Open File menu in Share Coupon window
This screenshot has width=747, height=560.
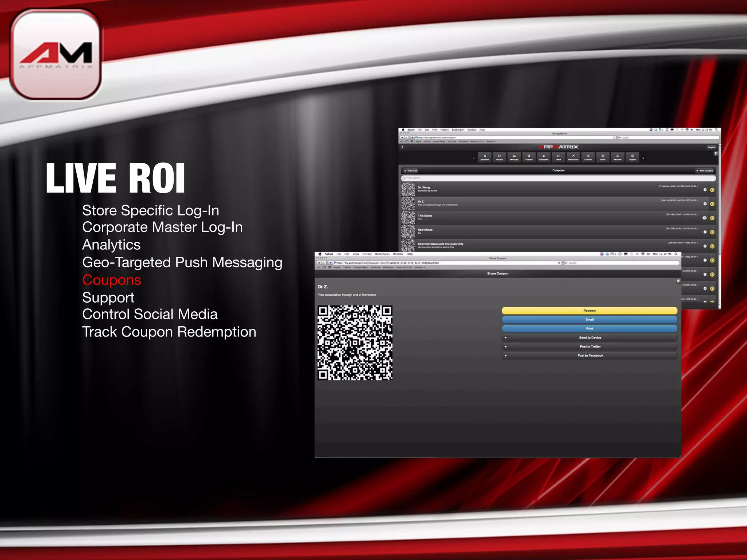pos(338,254)
